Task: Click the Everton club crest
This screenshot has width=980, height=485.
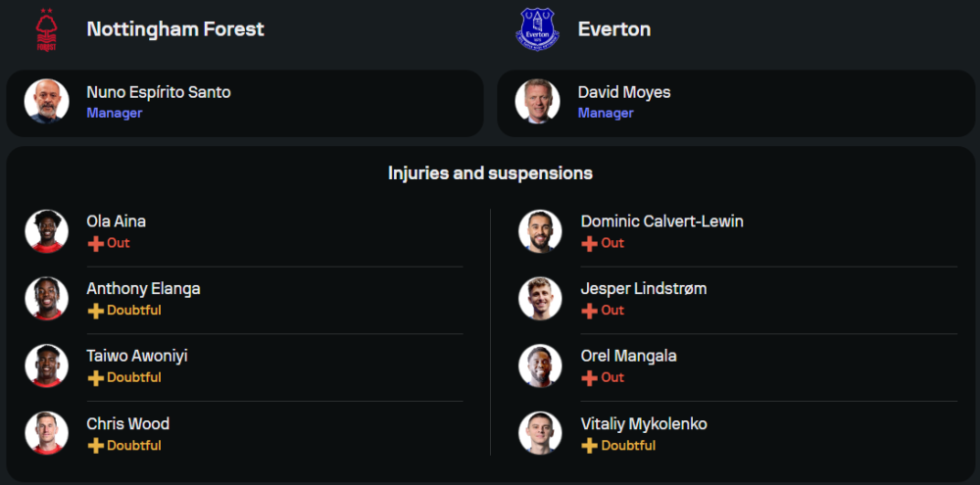Action: point(537,29)
